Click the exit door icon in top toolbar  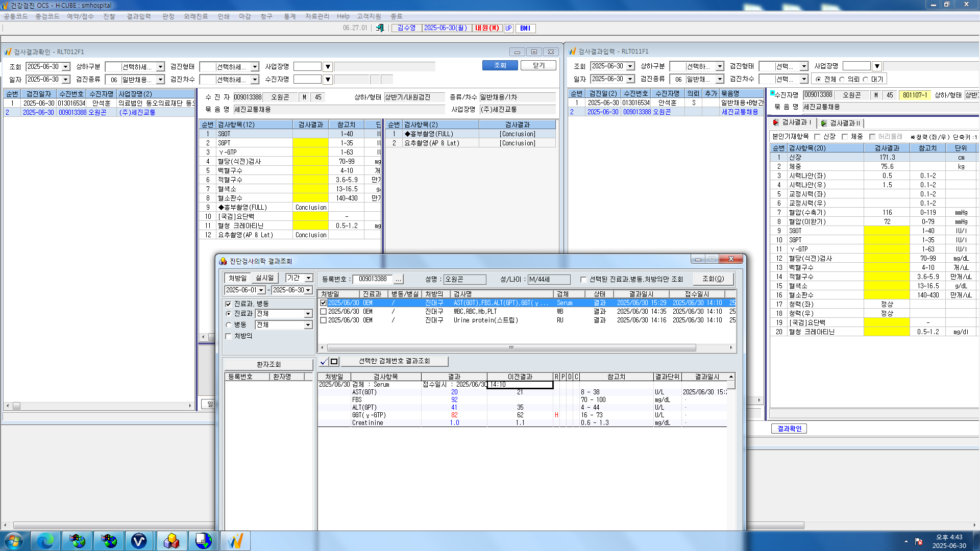380,28
